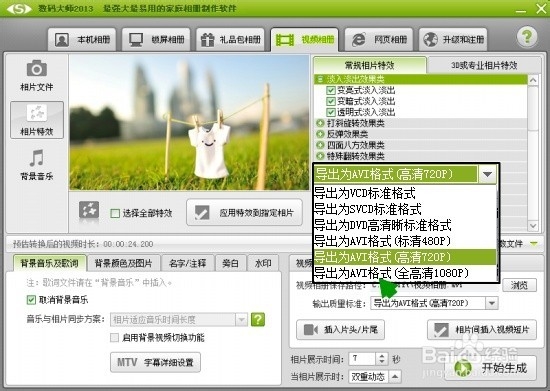Open 当相片展示时 双重动态 dropdown
Image resolution: width=550 pixels, height=391 pixels.
click(395, 377)
